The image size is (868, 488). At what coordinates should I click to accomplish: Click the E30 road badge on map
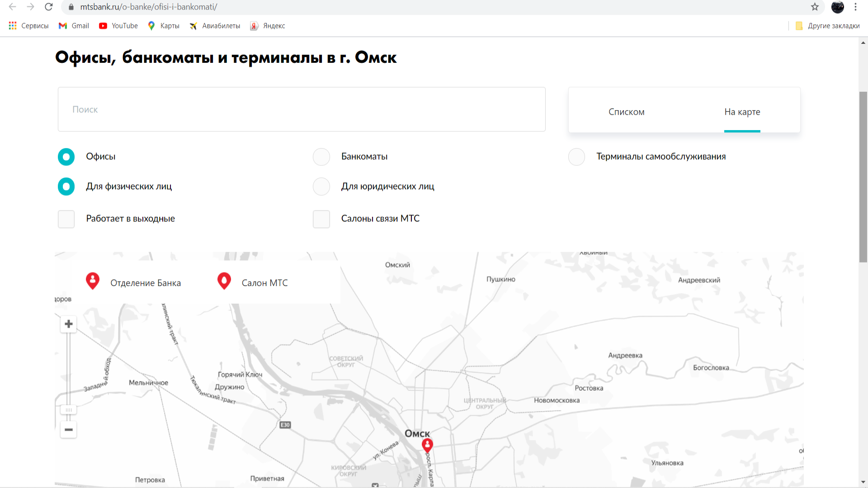click(x=285, y=425)
